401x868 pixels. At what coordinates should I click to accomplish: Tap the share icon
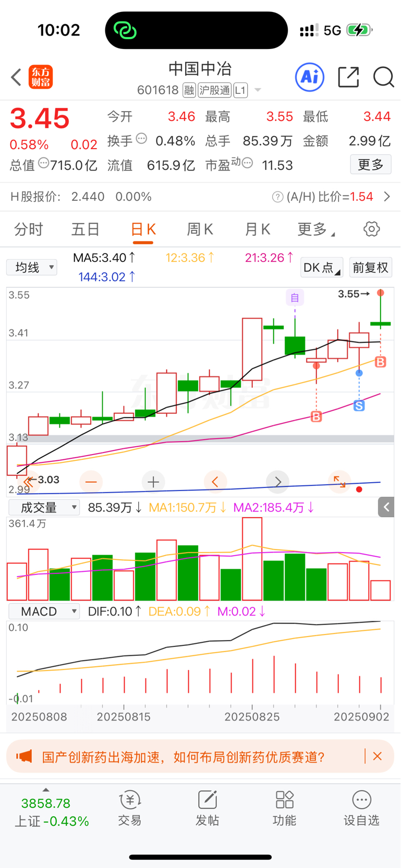tap(348, 77)
